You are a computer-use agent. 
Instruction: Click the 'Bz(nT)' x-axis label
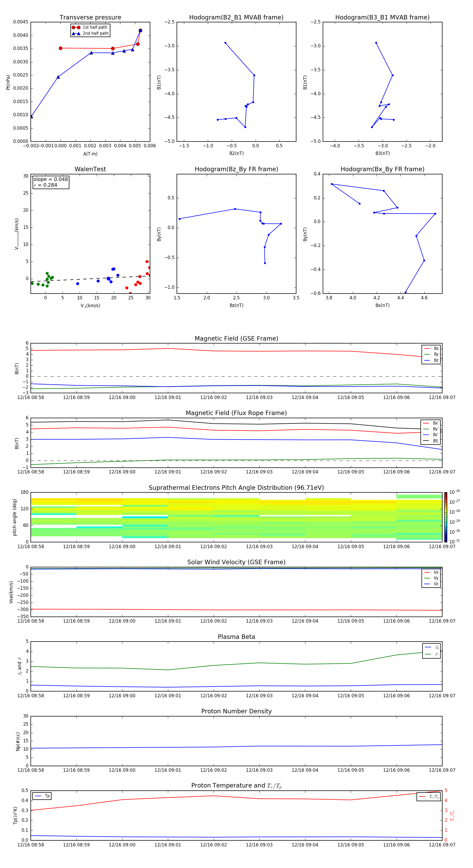(x=236, y=305)
